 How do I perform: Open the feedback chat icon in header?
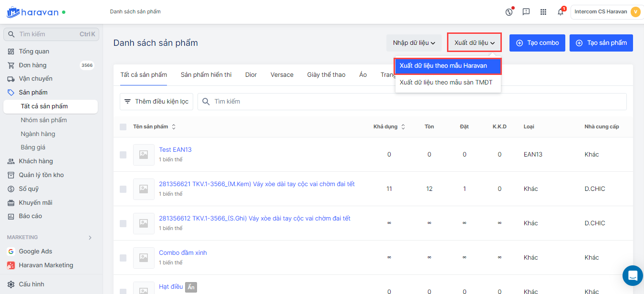(526, 12)
